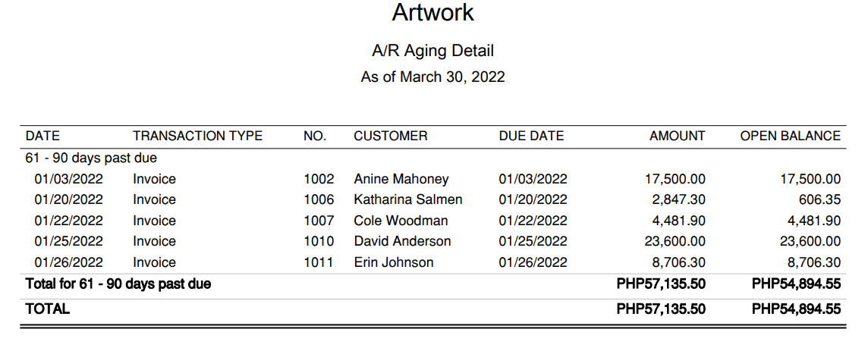The image size is (868, 348).
Task: Click the grand TOTAL open balance PHP54,894.55
Action: pyautogui.click(x=795, y=309)
